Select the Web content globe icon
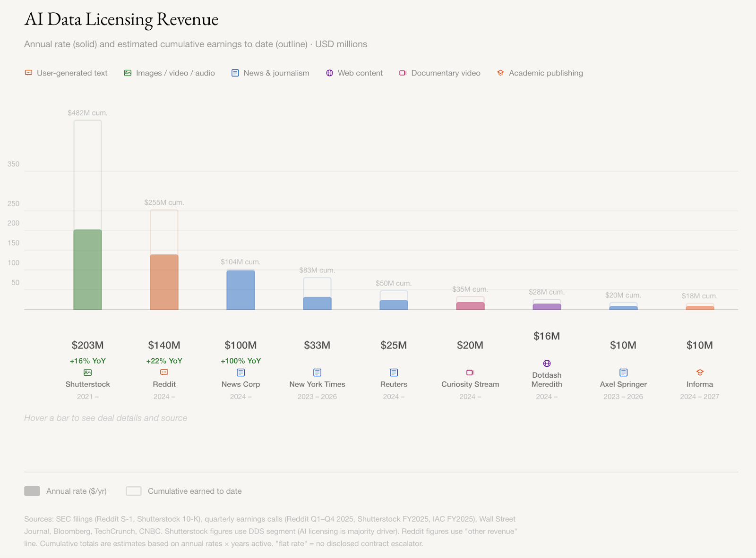Screen dimensions: 756x558 coord(329,73)
